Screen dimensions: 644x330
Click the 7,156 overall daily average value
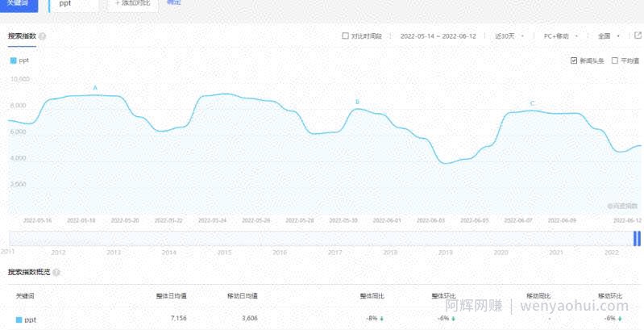[178, 318]
